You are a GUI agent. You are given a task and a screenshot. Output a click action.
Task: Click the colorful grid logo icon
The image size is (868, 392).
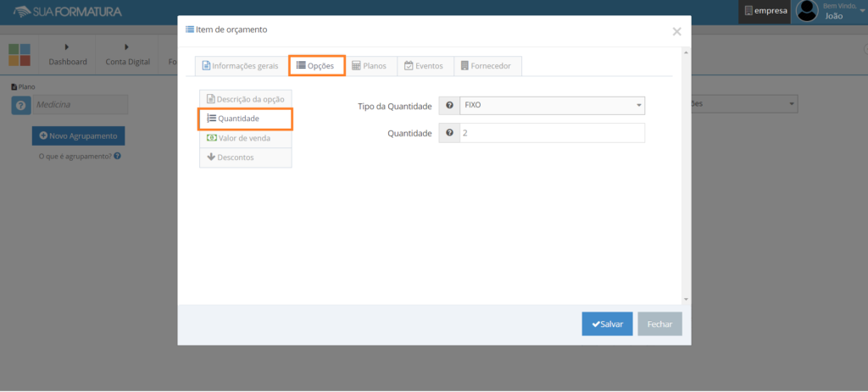(x=19, y=55)
